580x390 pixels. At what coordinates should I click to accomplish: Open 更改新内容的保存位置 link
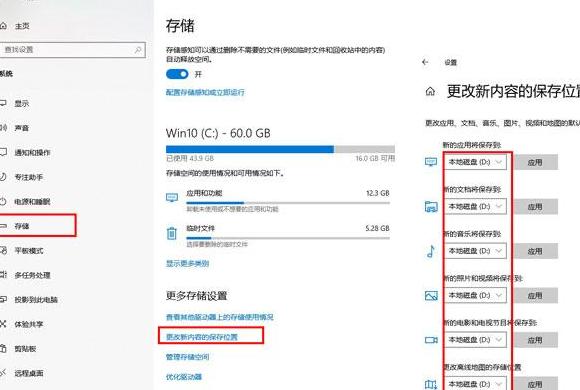[202, 337]
